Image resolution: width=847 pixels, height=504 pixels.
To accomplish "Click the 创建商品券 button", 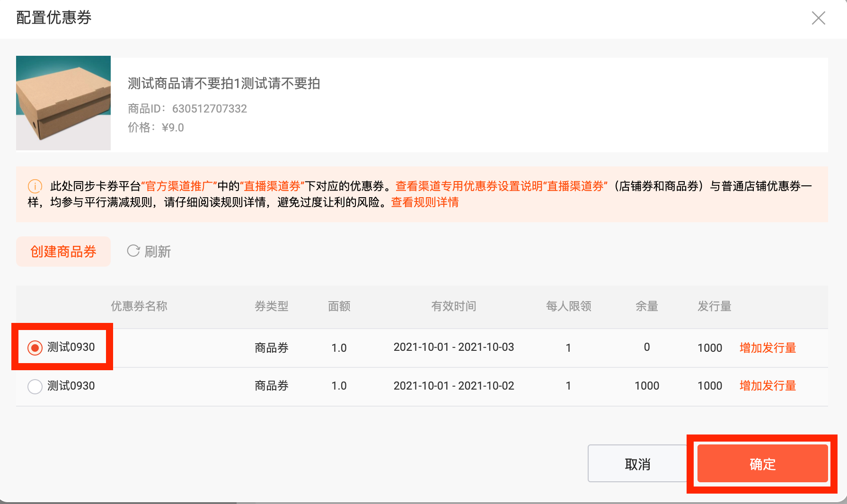I will [63, 252].
